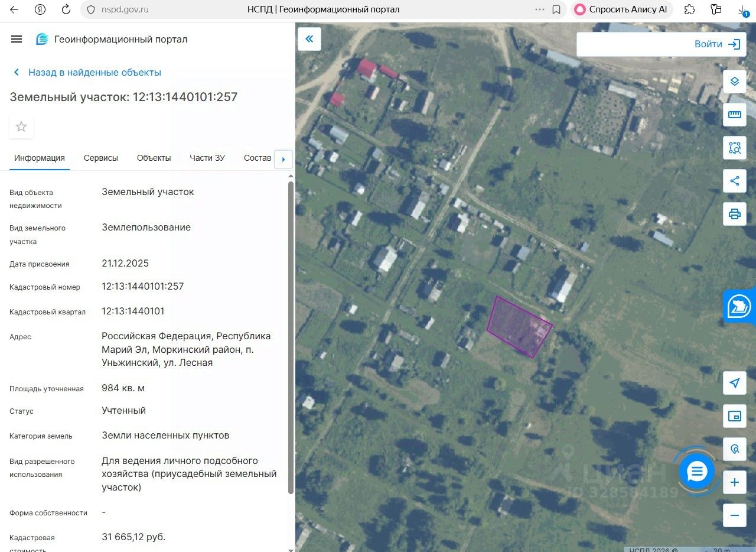Screen dimensions: 756x552
Task: Click the Вид разрешенного использования label
Action: coord(42,467)
